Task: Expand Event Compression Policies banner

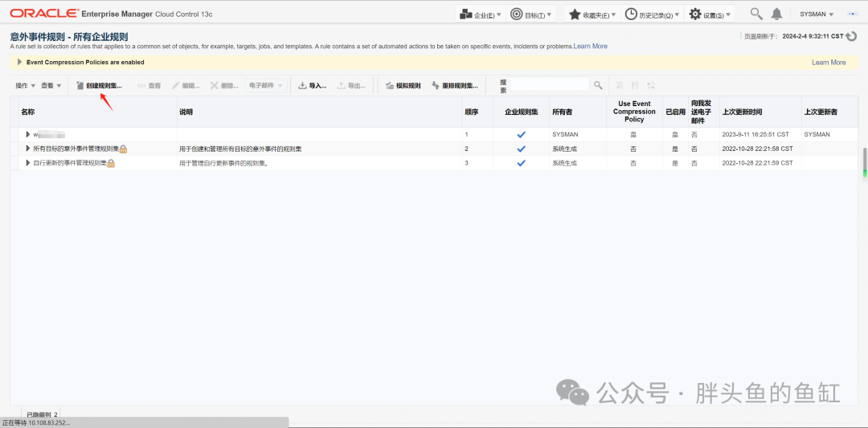Action: (x=19, y=63)
